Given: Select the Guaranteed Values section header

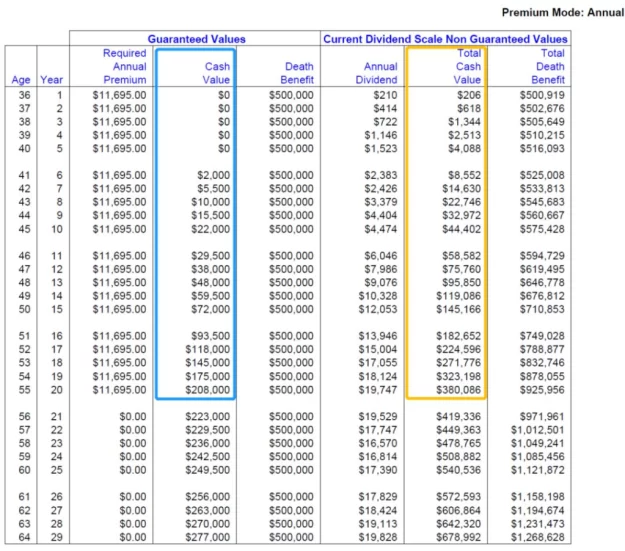Looking at the screenshot, I should [x=196, y=39].
